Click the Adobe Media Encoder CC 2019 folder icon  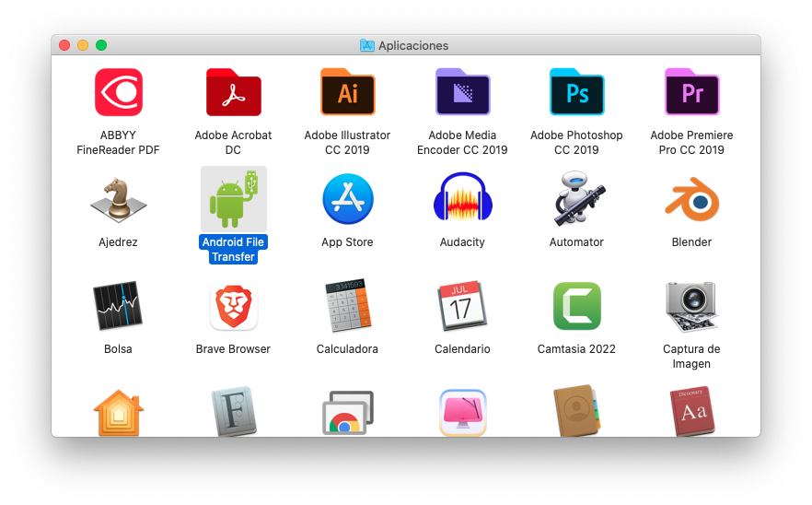462,92
